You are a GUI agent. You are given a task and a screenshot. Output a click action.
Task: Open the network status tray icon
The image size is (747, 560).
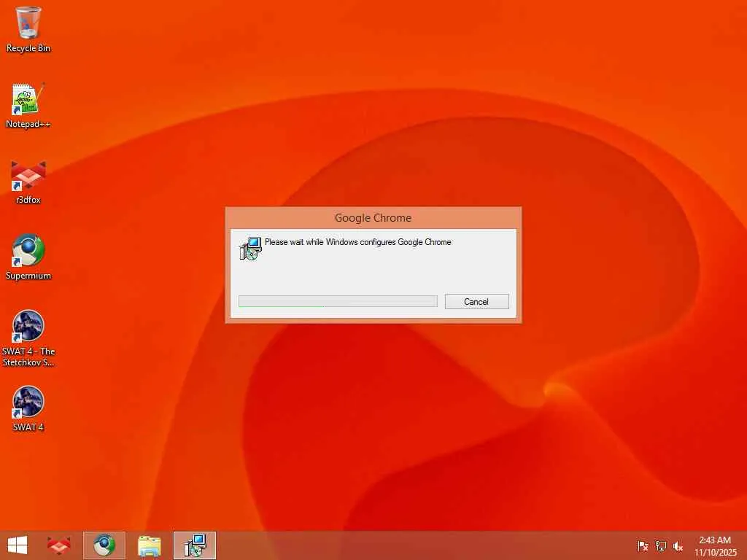coord(660,545)
